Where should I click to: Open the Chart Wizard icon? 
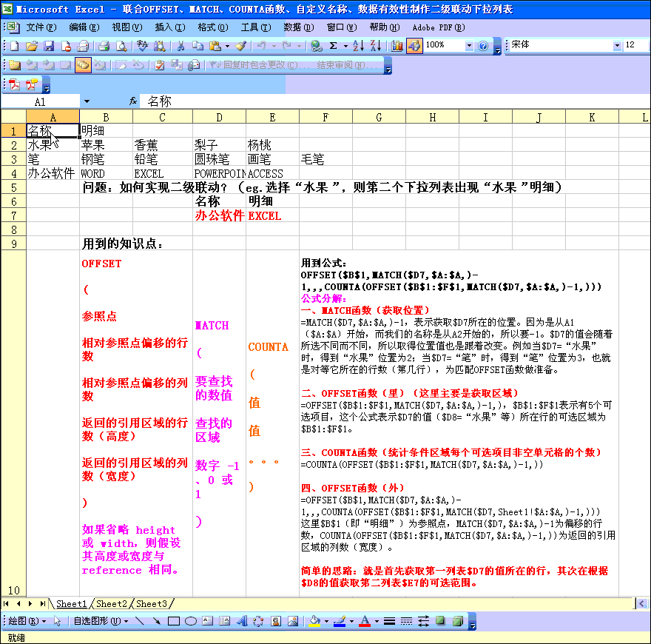click(397, 46)
